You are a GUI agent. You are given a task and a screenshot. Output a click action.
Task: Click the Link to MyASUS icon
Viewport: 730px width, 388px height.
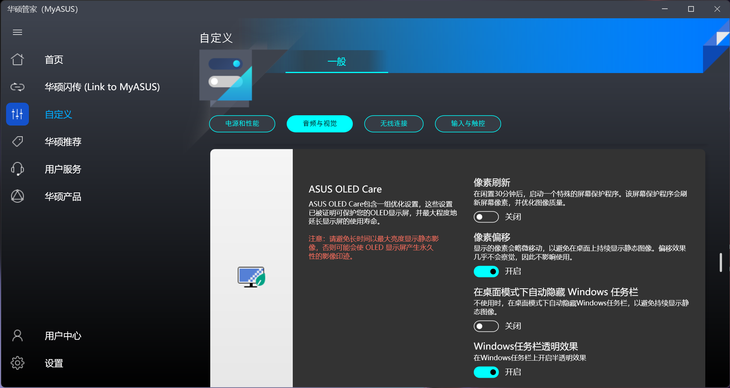[x=17, y=87]
